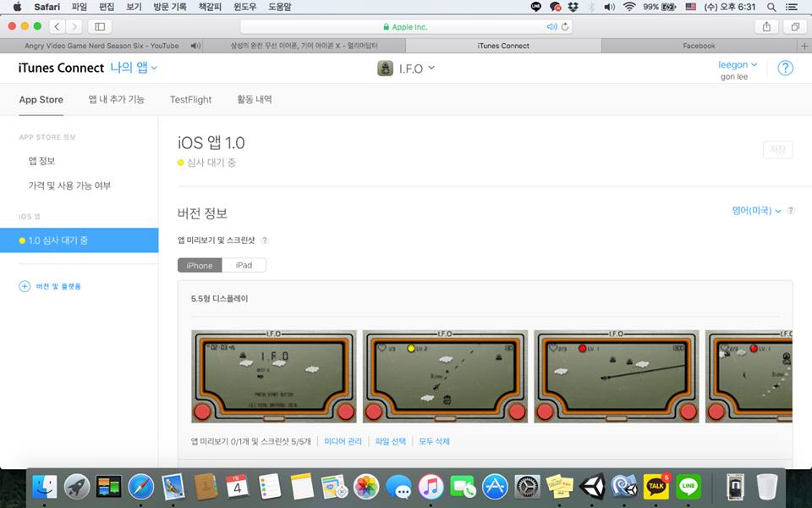
Task: Click the Apple Inc. address bar
Action: 406,26
